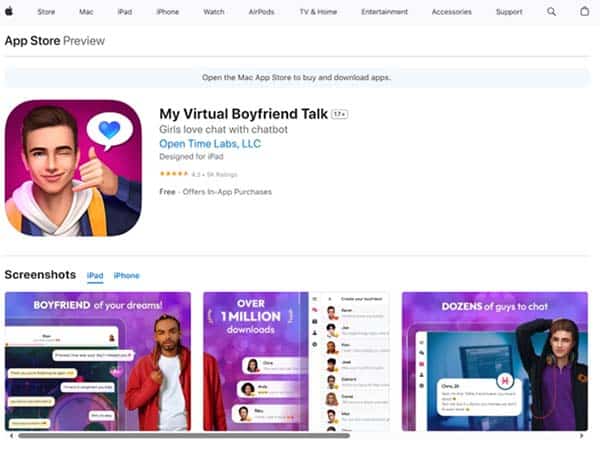The width and height of the screenshot is (600, 449).
Task: Open the 'BOYFRIEND of your dreams' screenshot
Action: pos(98,361)
